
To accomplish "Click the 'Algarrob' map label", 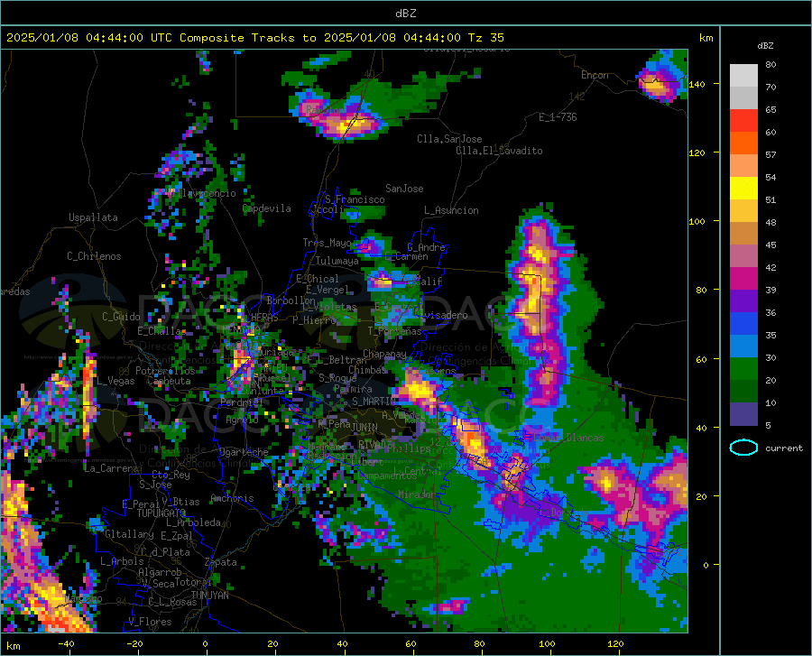I will tap(160, 573).
